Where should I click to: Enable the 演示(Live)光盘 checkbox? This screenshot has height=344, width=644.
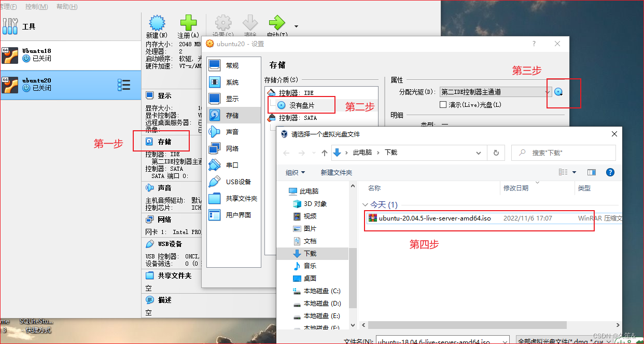click(x=443, y=105)
